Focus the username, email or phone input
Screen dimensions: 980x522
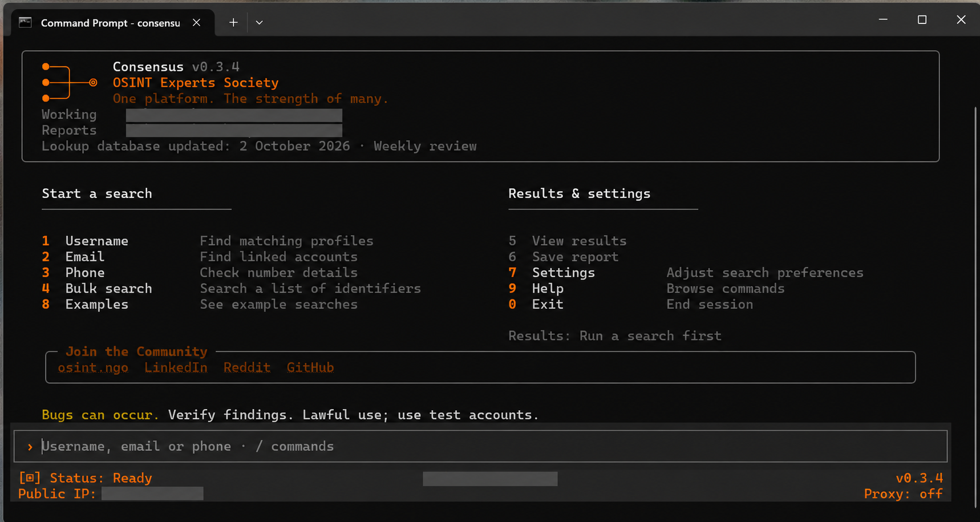[x=480, y=446]
